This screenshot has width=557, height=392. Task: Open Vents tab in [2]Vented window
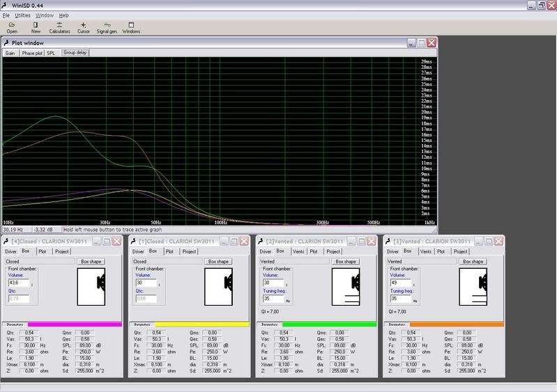(298, 251)
